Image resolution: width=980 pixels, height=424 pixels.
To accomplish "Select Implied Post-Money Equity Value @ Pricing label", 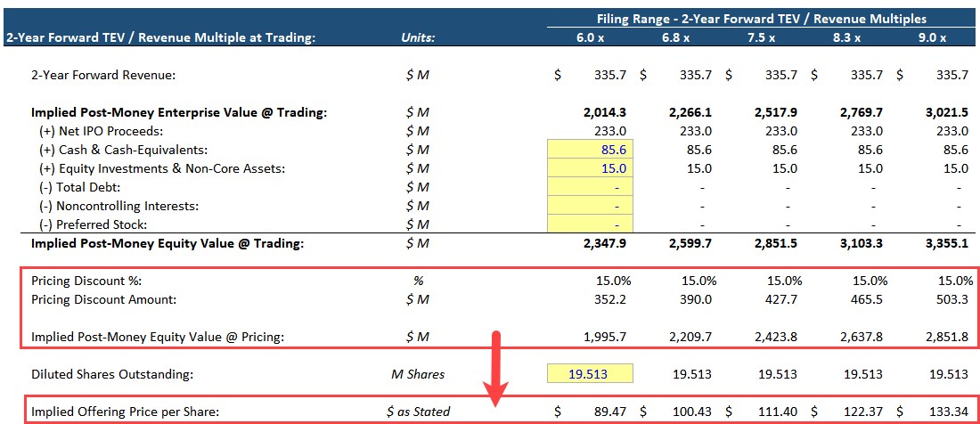I will [x=158, y=338].
